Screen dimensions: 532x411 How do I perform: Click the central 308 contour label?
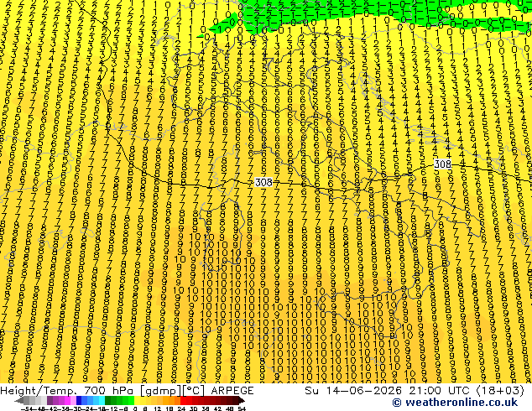(x=263, y=183)
